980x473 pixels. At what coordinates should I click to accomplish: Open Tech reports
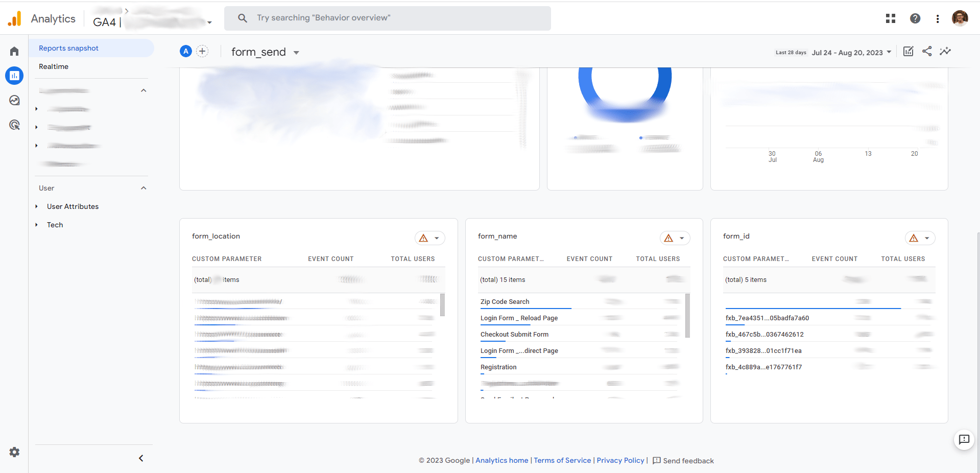(55, 225)
